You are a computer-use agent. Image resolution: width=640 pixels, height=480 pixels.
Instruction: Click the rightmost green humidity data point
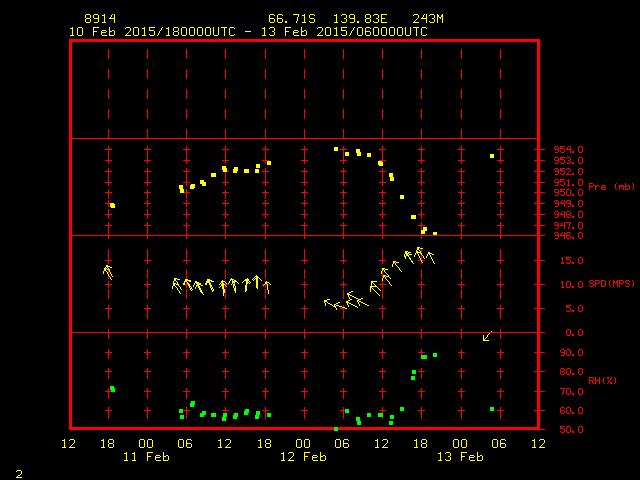pyautogui.click(x=492, y=409)
